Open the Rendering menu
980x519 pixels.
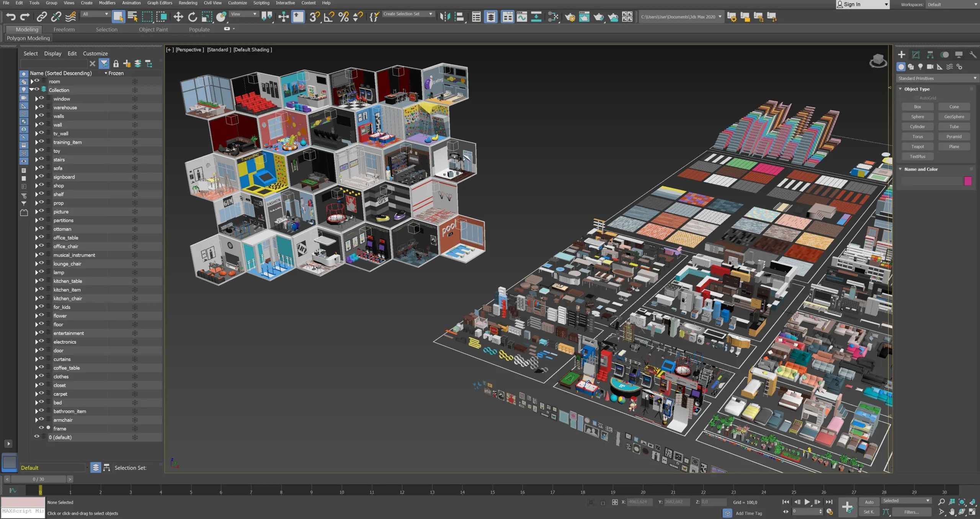(x=188, y=3)
